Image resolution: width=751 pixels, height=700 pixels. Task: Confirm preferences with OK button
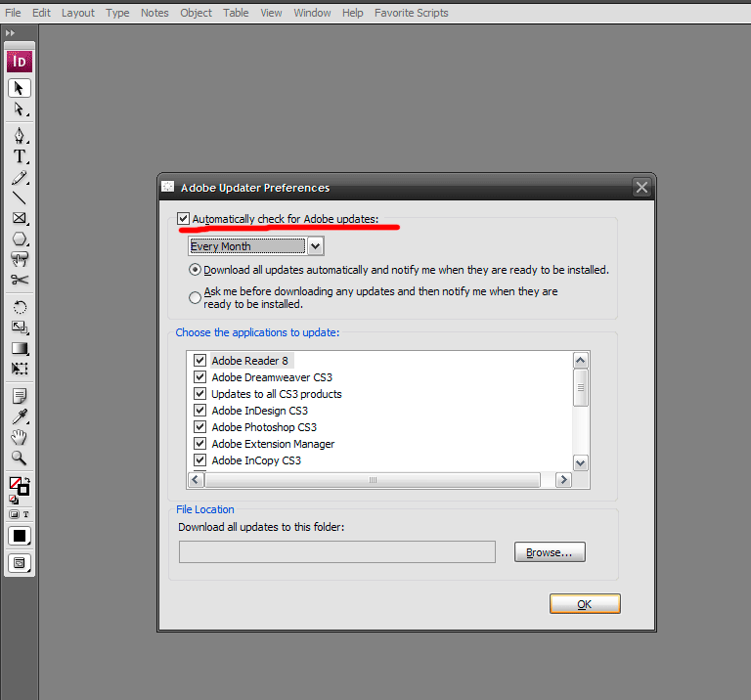(x=585, y=604)
